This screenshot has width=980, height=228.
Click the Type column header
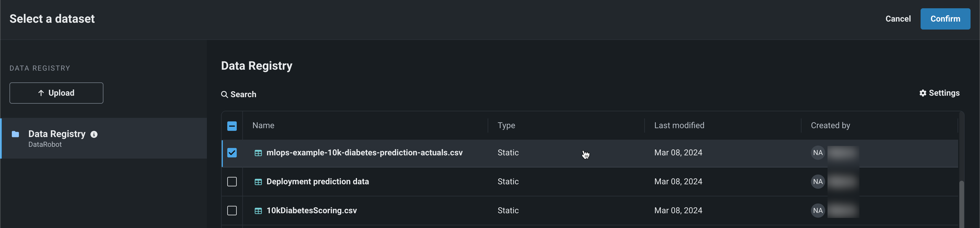(x=506, y=126)
